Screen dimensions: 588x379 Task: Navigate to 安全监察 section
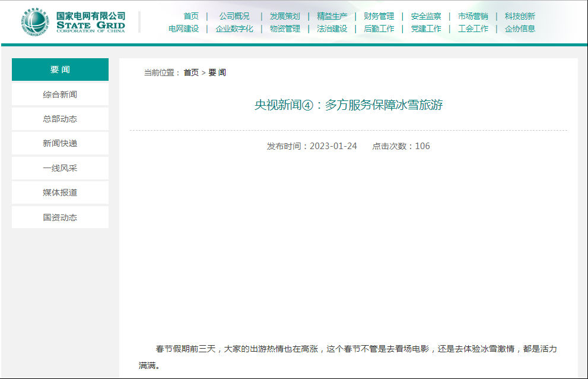(x=426, y=16)
